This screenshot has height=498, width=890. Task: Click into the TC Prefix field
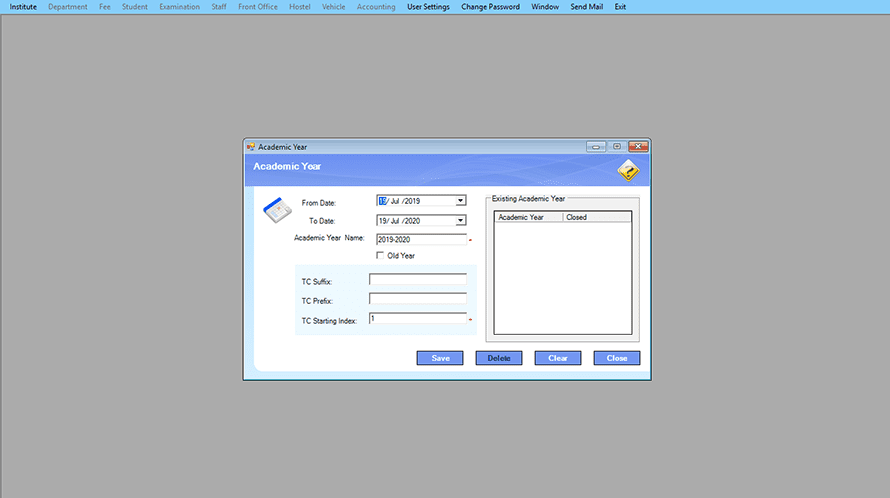(x=418, y=298)
